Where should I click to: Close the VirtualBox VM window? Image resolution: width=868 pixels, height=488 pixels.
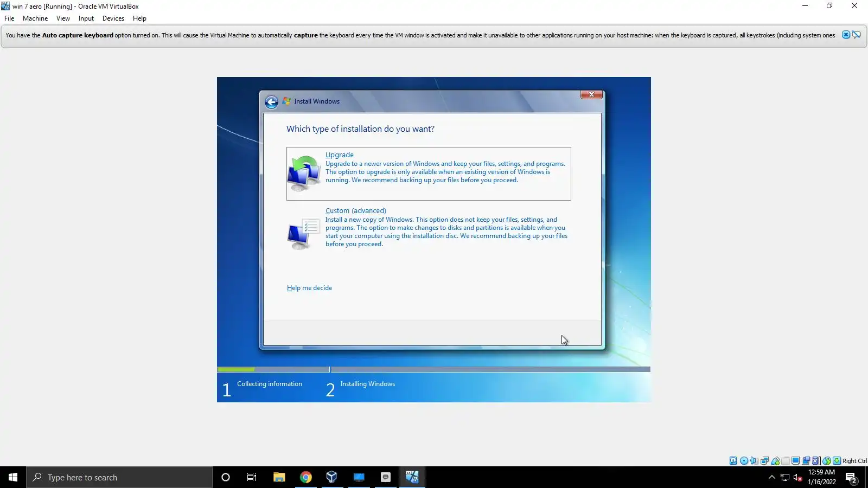click(x=854, y=6)
